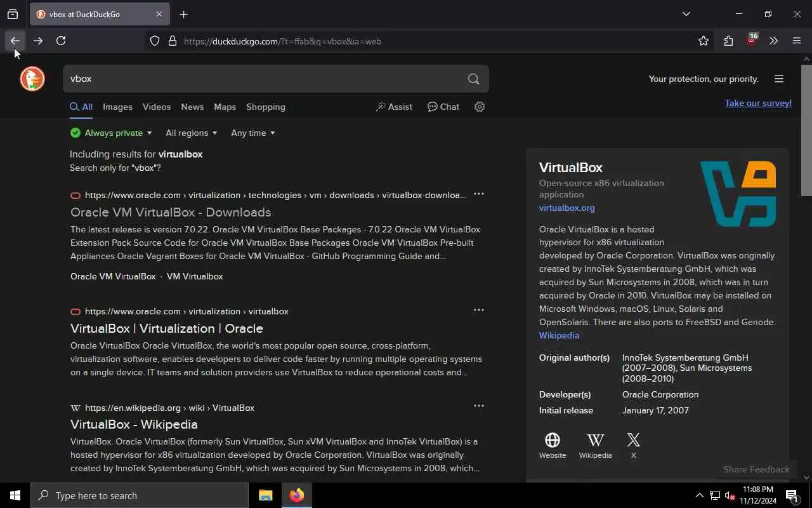The height and width of the screenshot is (508, 812).
Task: Open VirtualBox - Wikipedia result title
Action: (x=134, y=424)
